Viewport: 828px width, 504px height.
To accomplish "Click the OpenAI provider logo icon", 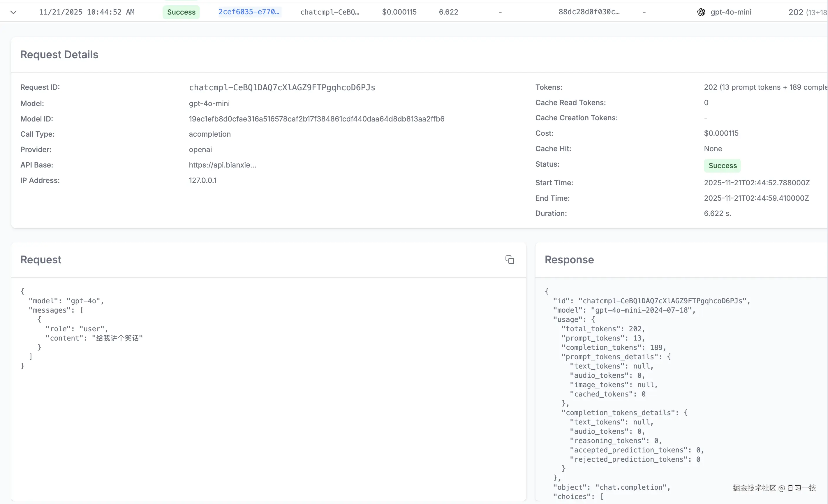I will [701, 12].
